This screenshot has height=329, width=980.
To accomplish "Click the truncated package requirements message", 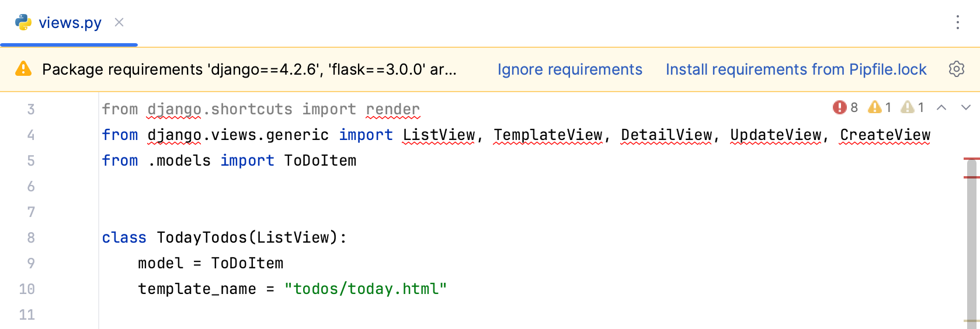I will tap(249, 69).
